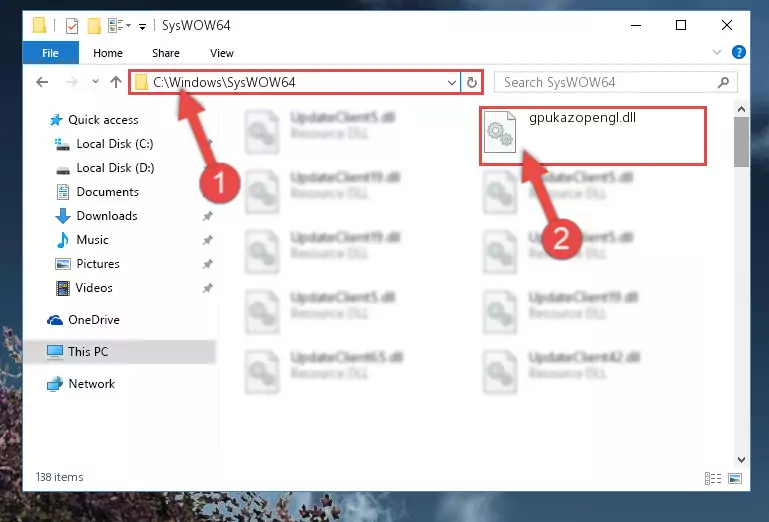Maximize the SysWOW64 window
The image size is (769, 522).
tap(681, 26)
